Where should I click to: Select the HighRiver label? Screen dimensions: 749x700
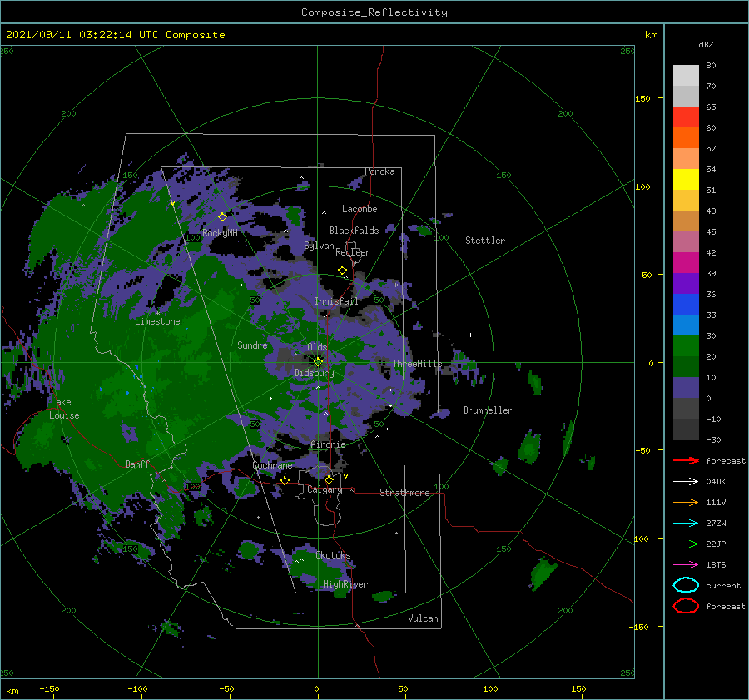pos(345,584)
